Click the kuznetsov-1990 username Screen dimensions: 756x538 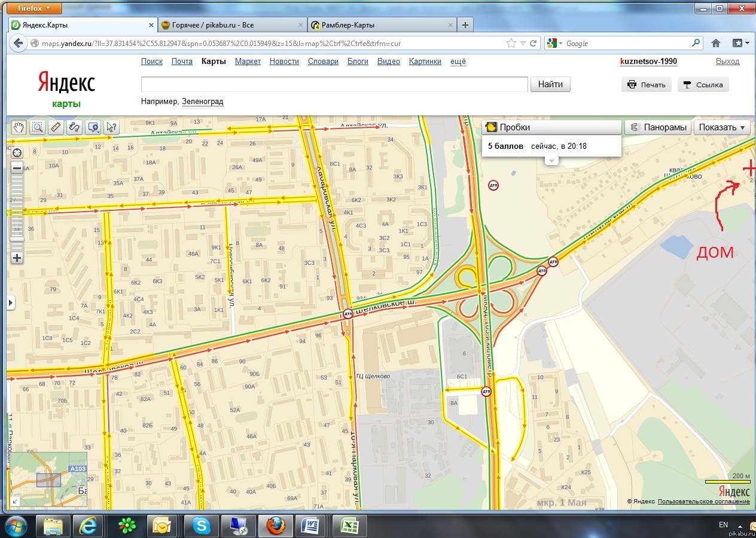(x=649, y=62)
